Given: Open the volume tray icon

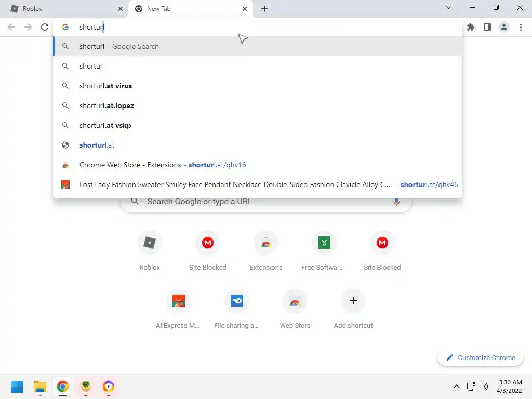Looking at the screenshot, I should pyautogui.click(x=484, y=387).
